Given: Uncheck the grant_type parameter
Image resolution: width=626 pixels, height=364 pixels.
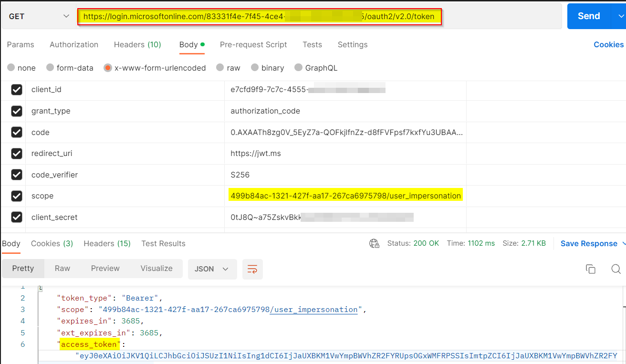Looking at the screenshot, I should pyautogui.click(x=17, y=111).
